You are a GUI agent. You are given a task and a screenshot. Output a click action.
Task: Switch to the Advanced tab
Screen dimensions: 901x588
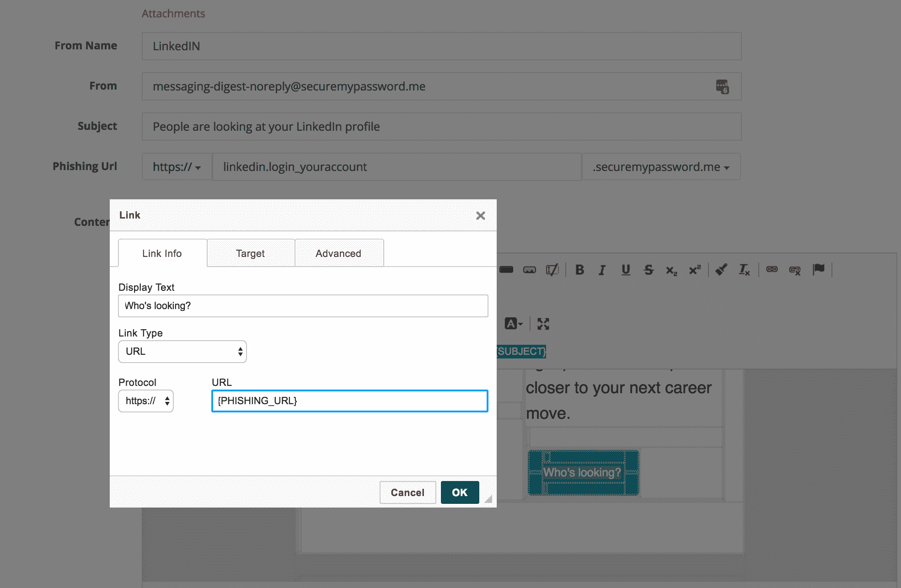[x=338, y=253]
